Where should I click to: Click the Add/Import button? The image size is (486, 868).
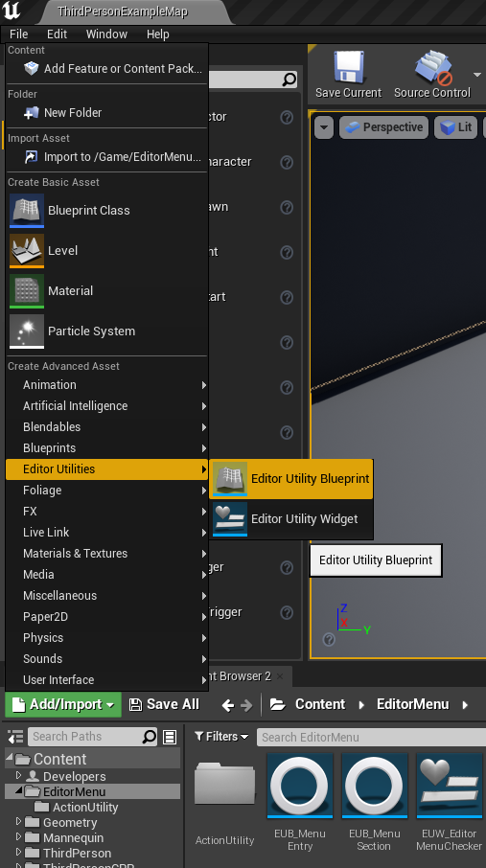[x=63, y=705]
